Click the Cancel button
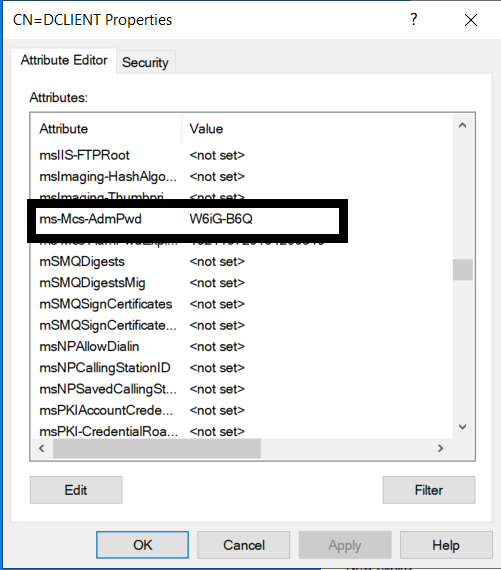The width and height of the screenshot is (501, 570). [x=244, y=545]
